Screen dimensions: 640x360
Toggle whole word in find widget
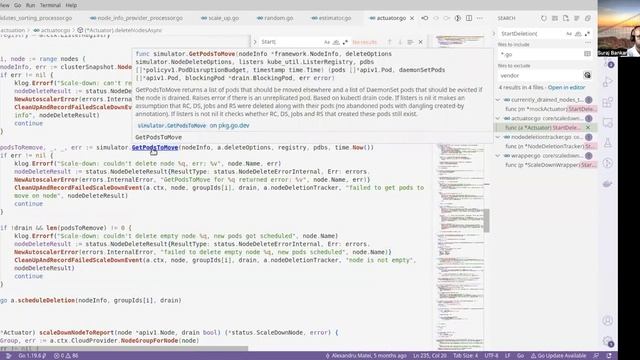pos(336,42)
